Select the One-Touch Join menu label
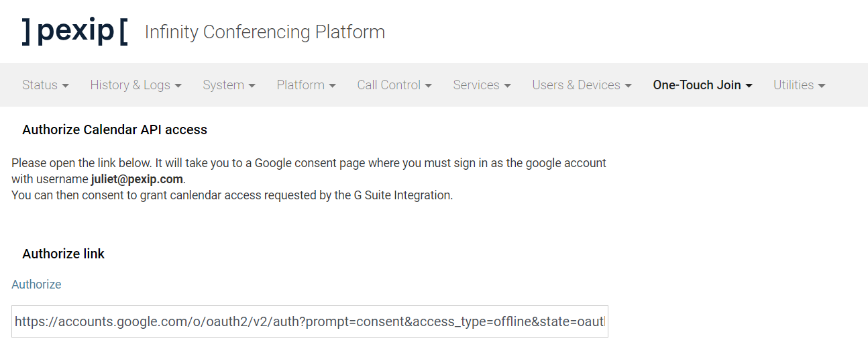 [696, 85]
